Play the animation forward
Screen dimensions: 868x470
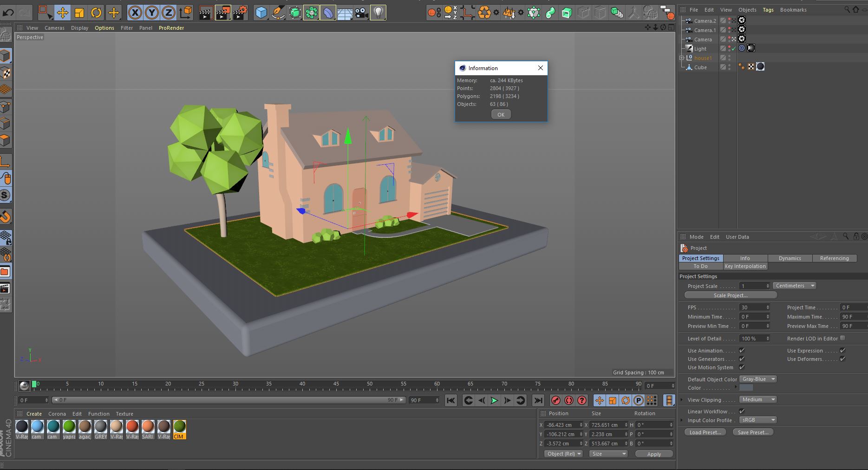(x=494, y=400)
